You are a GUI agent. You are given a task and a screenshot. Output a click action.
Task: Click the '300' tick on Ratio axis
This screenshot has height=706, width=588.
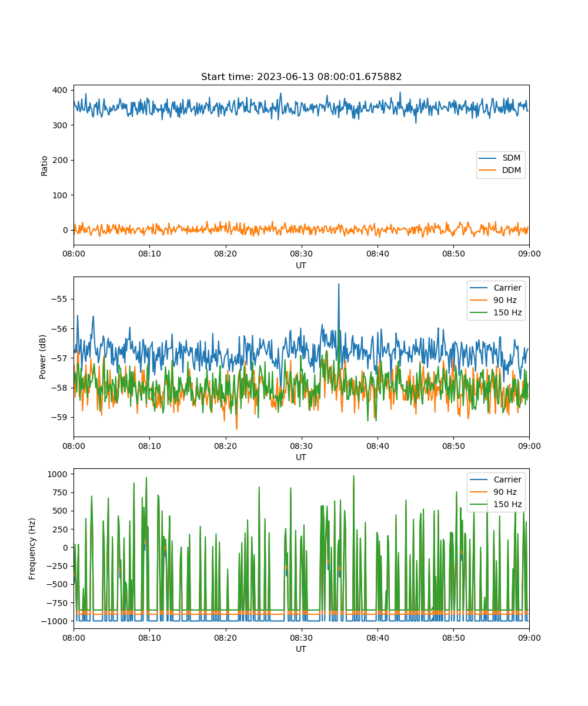click(61, 125)
